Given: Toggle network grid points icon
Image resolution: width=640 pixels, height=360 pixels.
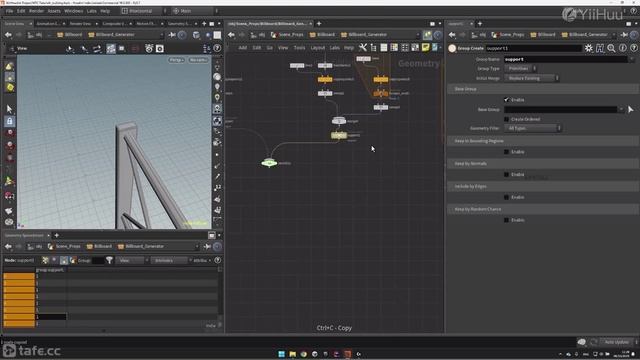Looking at the screenshot, I should pos(404,48).
